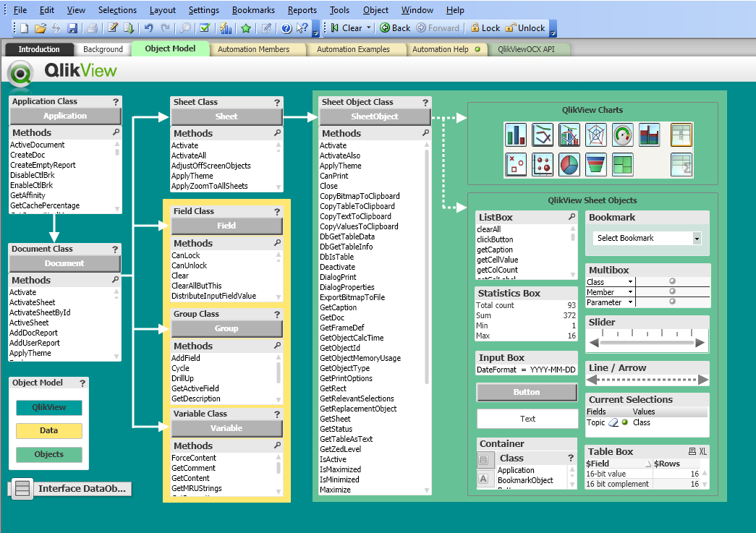Select the Gauge Chart icon
The height and width of the screenshot is (533, 756).
622,135
